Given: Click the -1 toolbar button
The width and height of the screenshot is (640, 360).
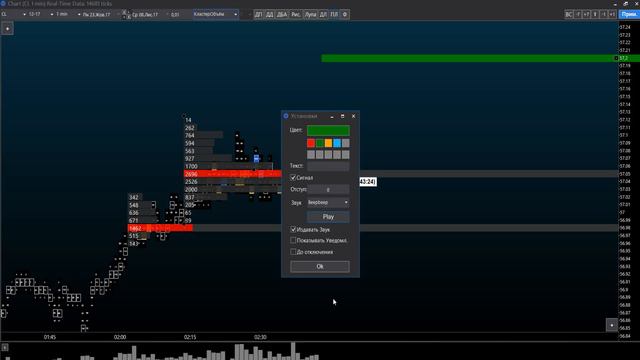Looking at the screenshot, I should pos(604,14).
